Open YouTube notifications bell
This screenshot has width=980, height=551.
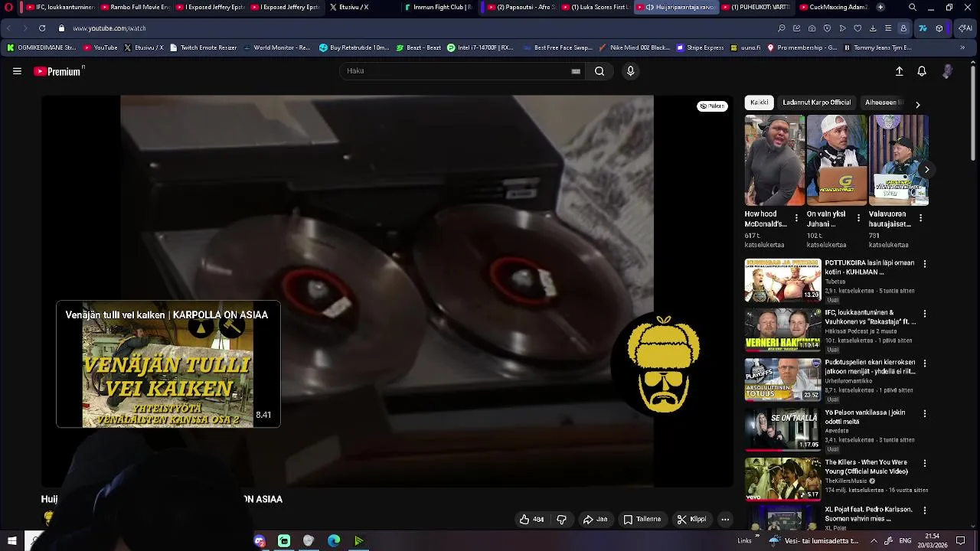(922, 71)
